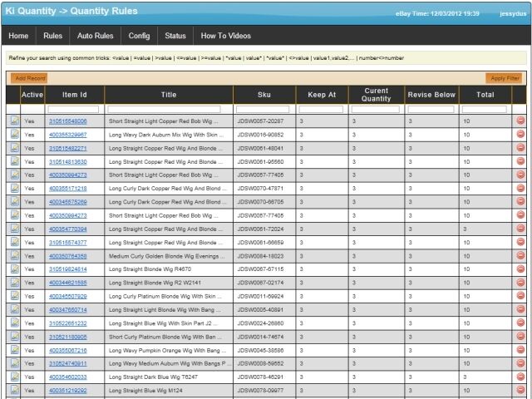Remove the row for item 310515574377

520,242
